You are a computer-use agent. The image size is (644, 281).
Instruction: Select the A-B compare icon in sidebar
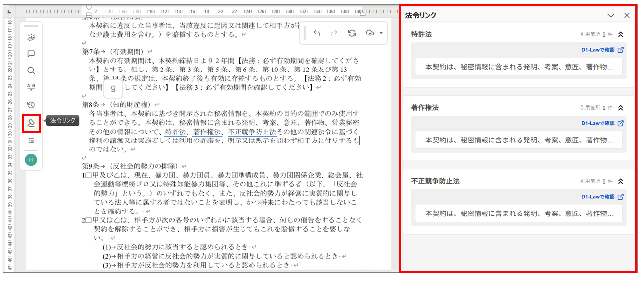point(31,87)
